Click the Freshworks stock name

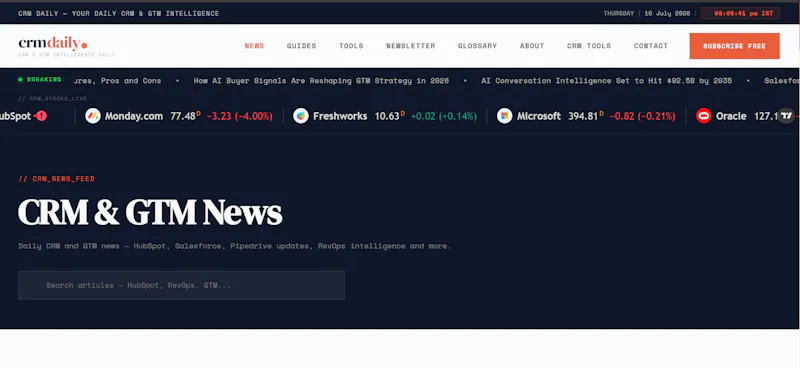(340, 116)
